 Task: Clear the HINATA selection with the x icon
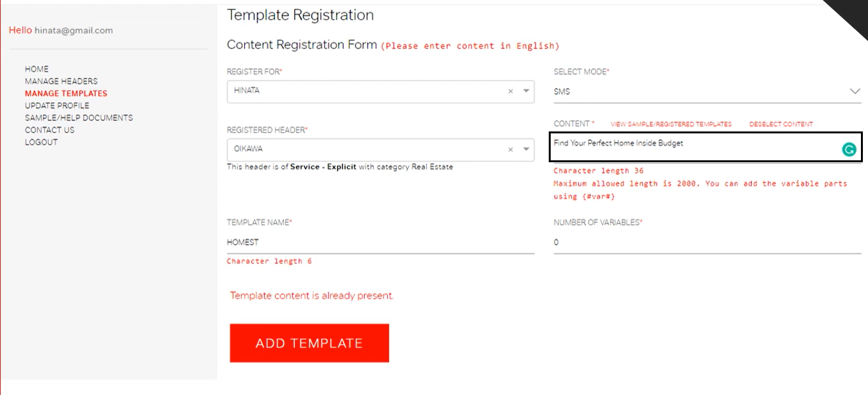[510, 92]
